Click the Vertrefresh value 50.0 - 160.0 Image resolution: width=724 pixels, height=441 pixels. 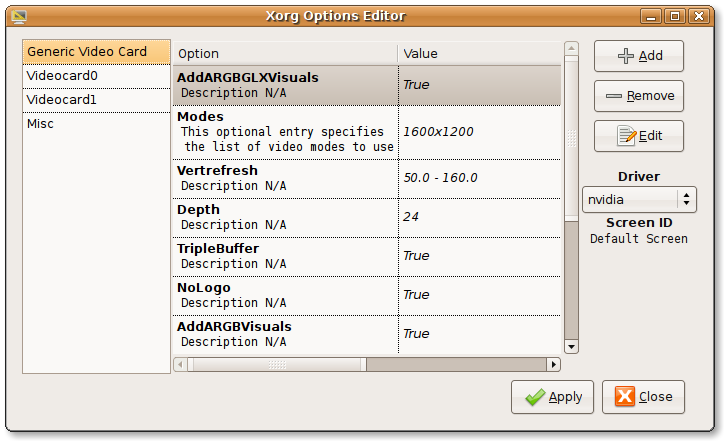pyautogui.click(x=440, y=178)
